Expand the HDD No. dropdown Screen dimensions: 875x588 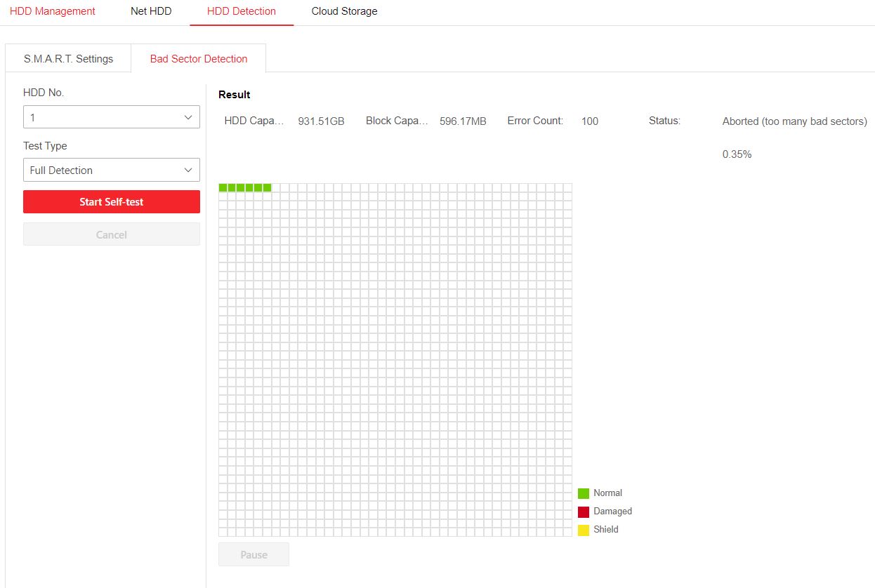pos(112,117)
